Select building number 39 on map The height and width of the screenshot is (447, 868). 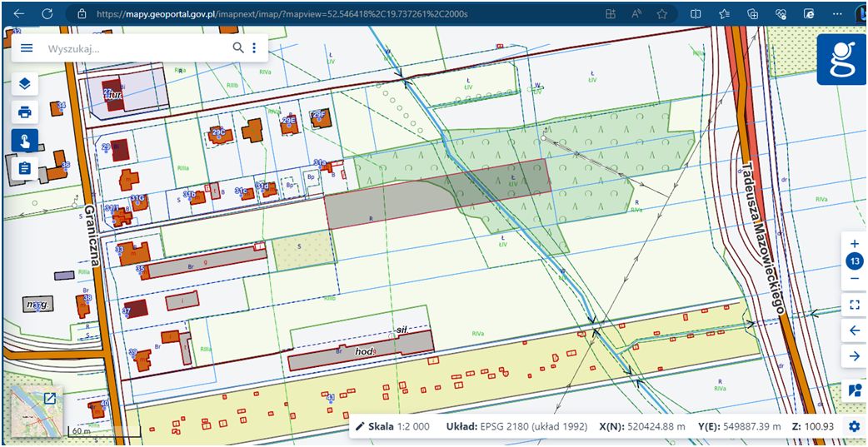142,359
